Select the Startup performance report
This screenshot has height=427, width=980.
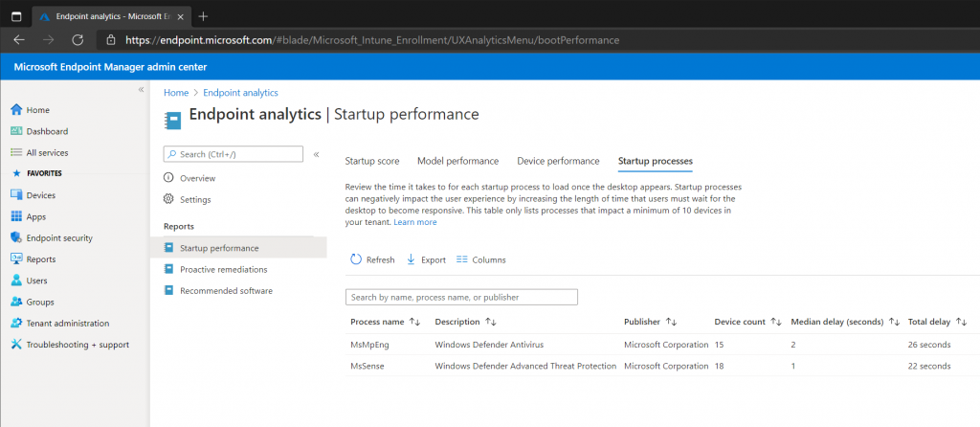tap(238, 248)
